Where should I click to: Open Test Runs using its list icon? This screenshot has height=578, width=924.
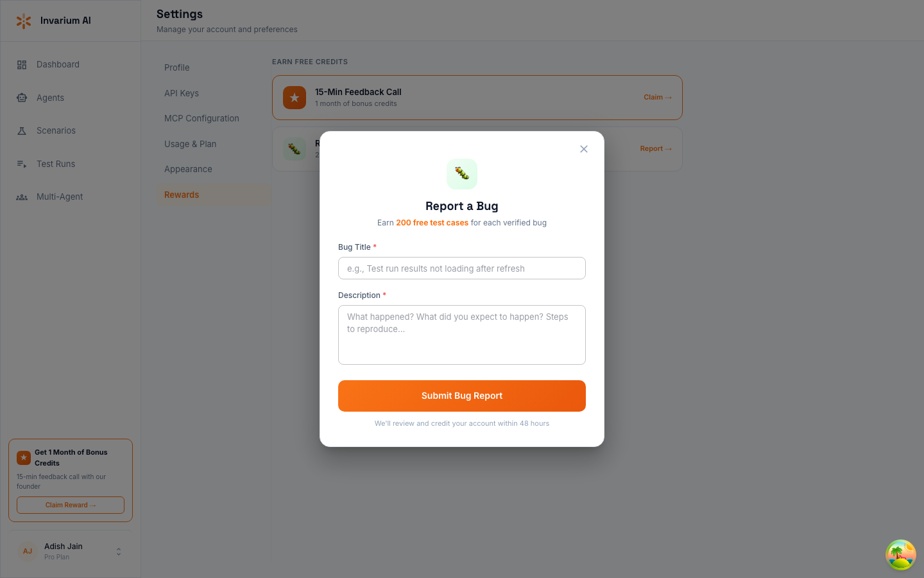click(21, 164)
